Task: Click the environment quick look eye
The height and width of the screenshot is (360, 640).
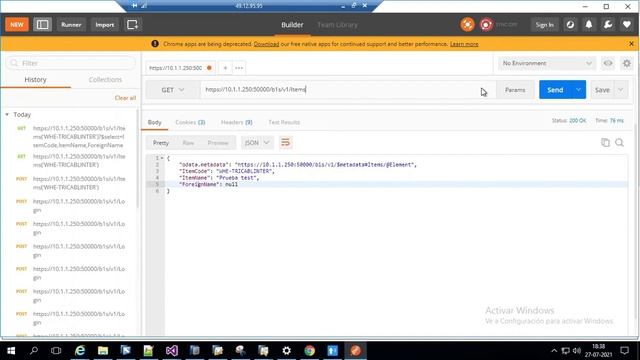Action: (608, 63)
